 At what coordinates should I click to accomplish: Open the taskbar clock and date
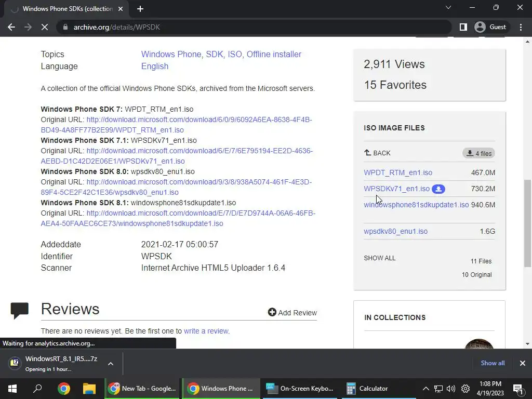coord(490,389)
